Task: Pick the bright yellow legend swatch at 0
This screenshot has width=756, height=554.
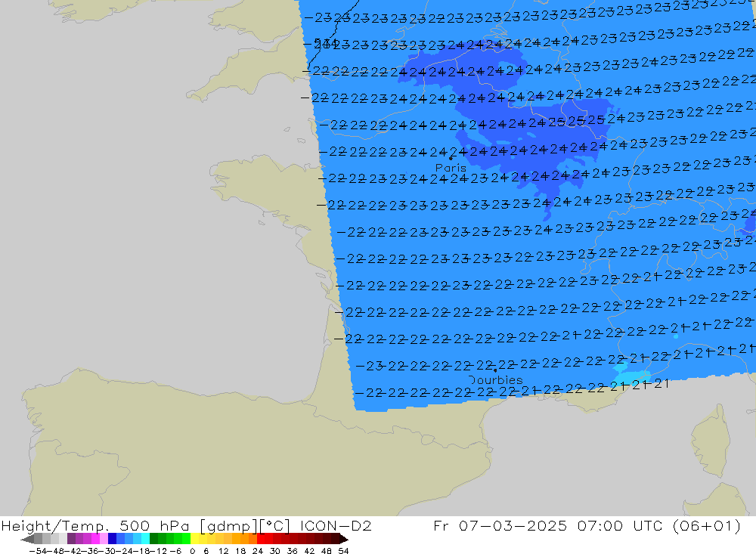Action: (x=195, y=539)
